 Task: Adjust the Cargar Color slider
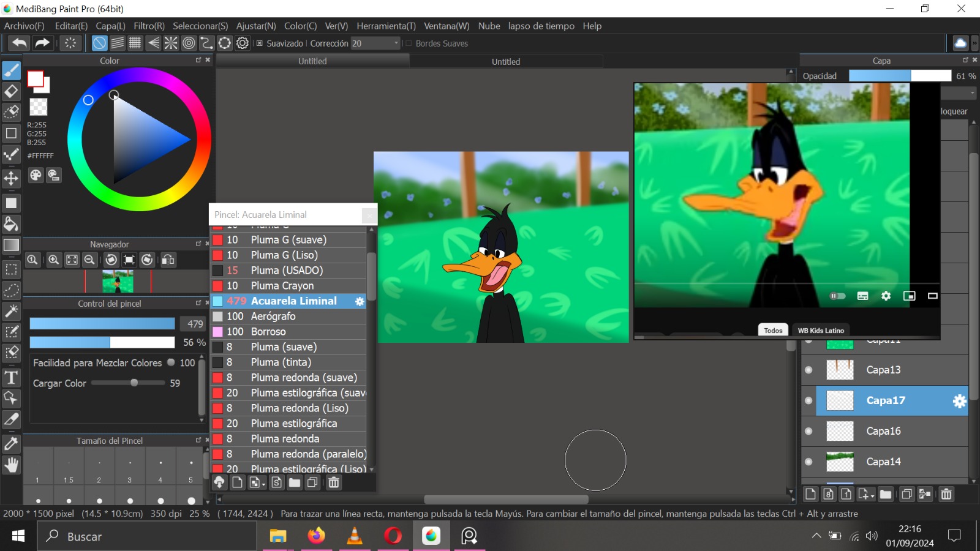click(x=128, y=383)
